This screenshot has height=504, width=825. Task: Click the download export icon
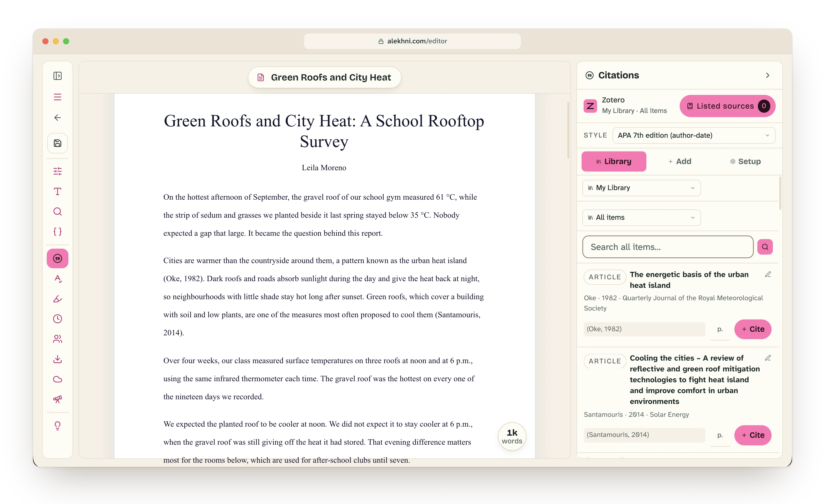coord(58,359)
